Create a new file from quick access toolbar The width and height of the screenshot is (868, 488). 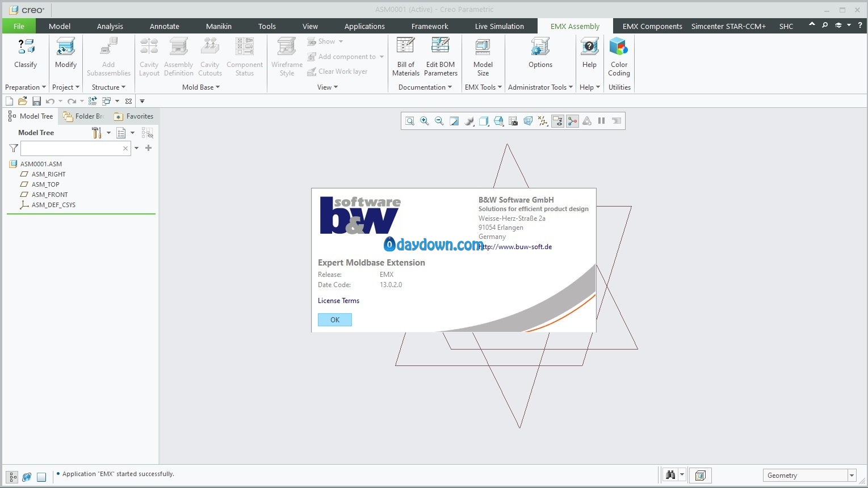tap(9, 101)
